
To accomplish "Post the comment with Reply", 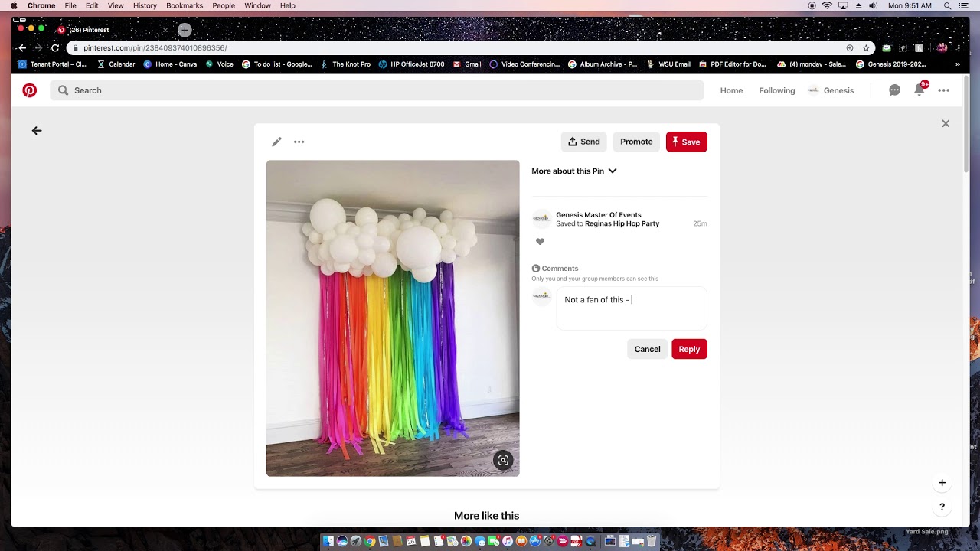I will click(x=689, y=349).
